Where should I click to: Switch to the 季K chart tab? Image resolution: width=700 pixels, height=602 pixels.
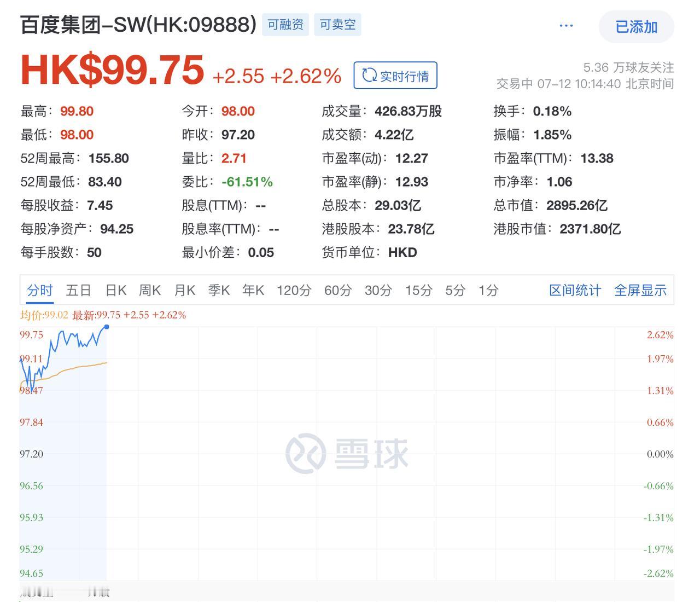(219, 290)
